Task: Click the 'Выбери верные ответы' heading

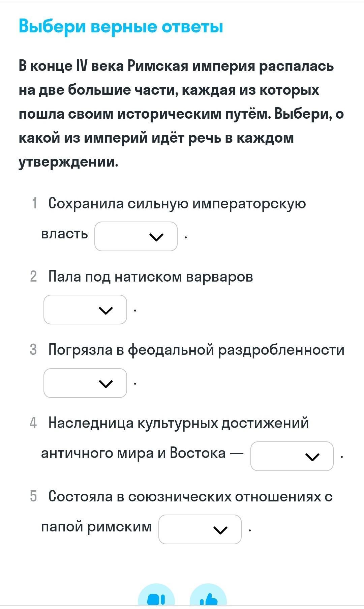Action: click(x=121, y=26)
